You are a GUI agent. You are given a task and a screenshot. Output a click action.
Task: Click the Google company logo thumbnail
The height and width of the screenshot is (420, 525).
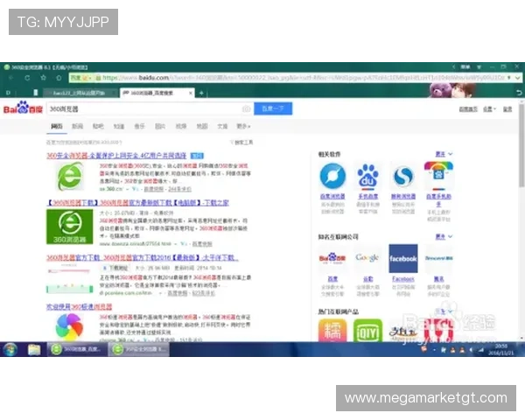[367, 258]
